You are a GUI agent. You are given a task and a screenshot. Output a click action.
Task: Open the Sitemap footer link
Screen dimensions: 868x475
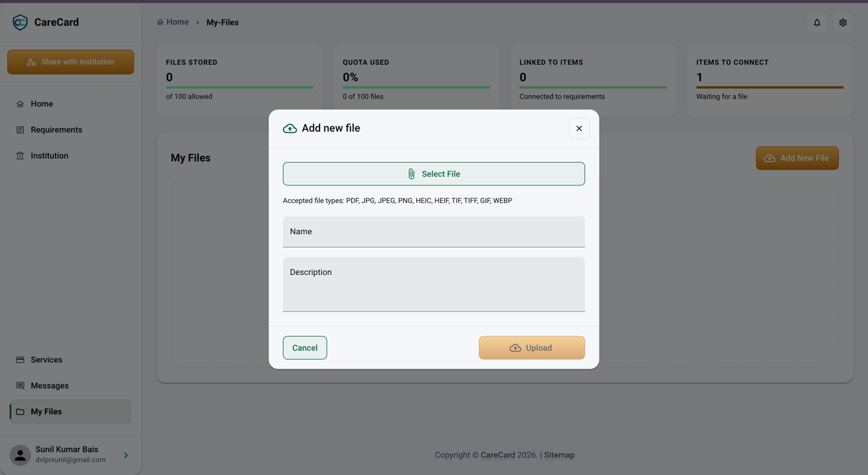(x=559, y=455)
